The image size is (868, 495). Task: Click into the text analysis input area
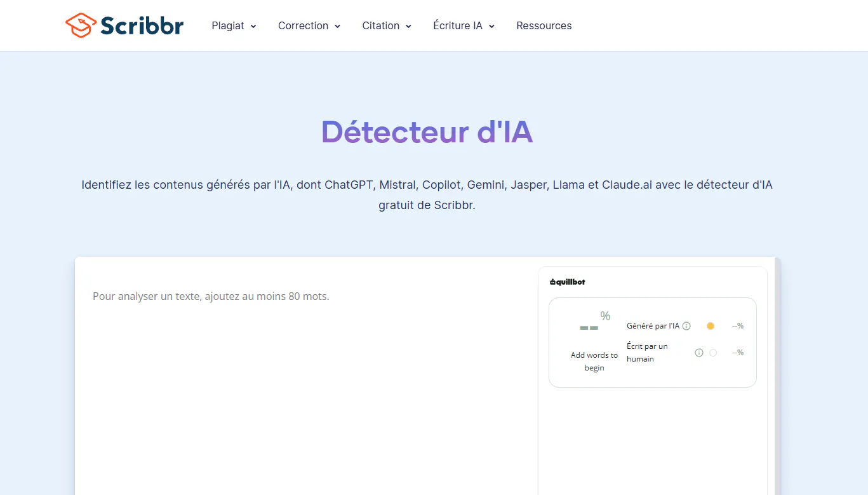pos(306,381)
